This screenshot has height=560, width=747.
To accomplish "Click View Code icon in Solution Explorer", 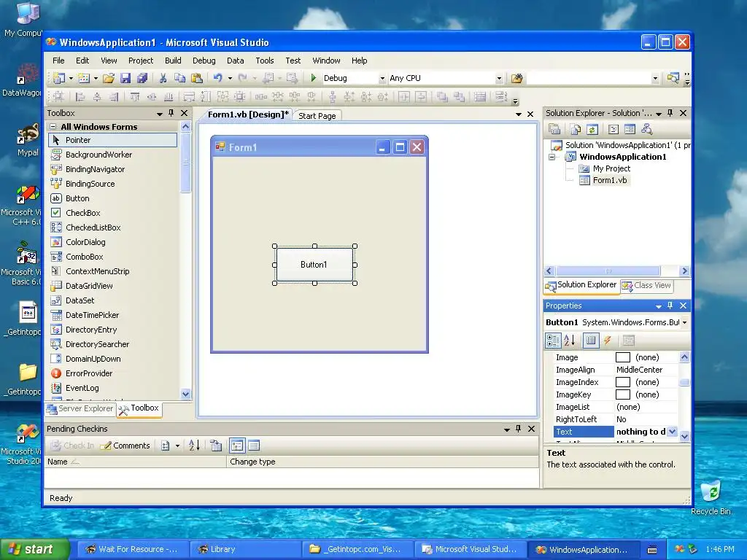I will [614, 129].
